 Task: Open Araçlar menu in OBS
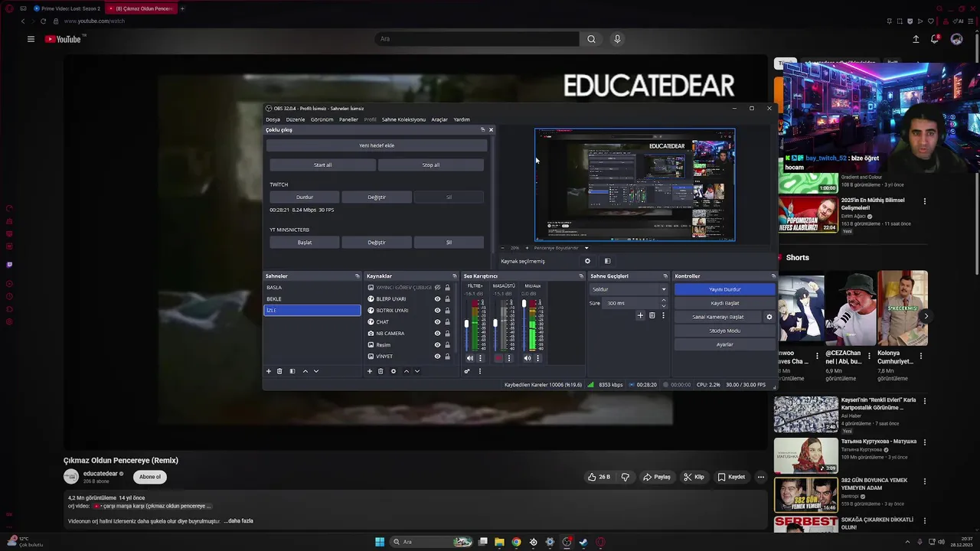(x=439, y=119)
